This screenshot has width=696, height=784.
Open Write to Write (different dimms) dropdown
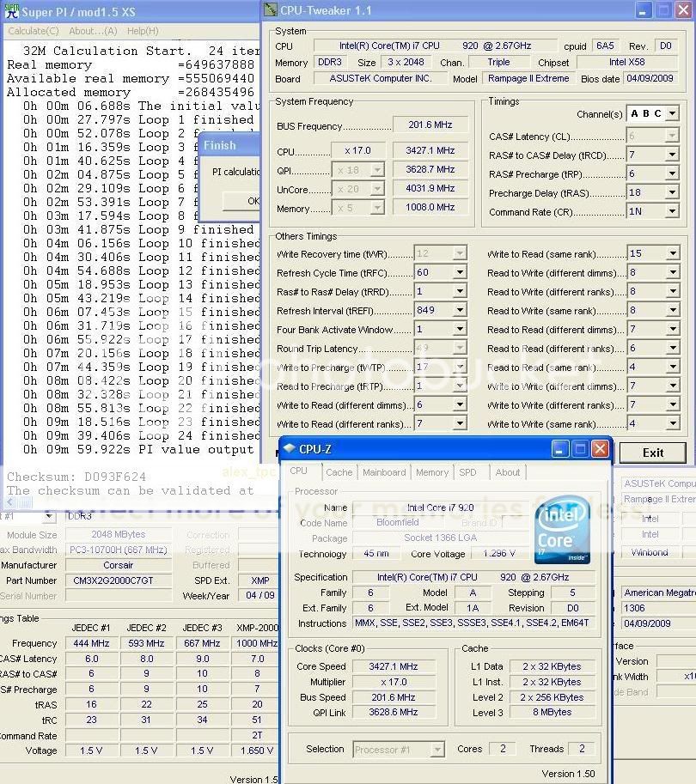click(673, 386)
